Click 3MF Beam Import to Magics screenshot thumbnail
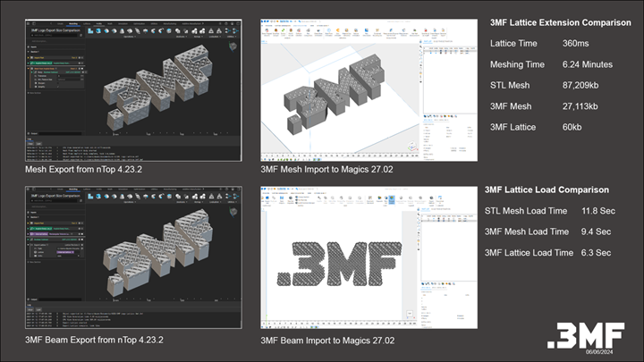Screen dimensions: 644x362 [x=369, y=257]
